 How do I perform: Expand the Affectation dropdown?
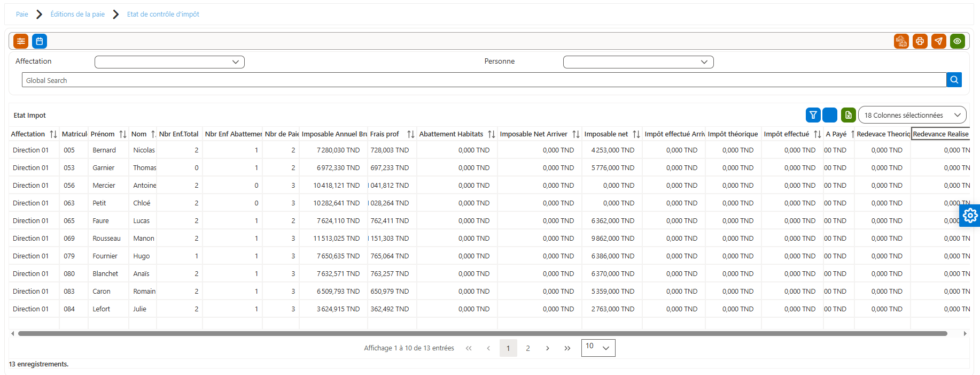[169, 62]
